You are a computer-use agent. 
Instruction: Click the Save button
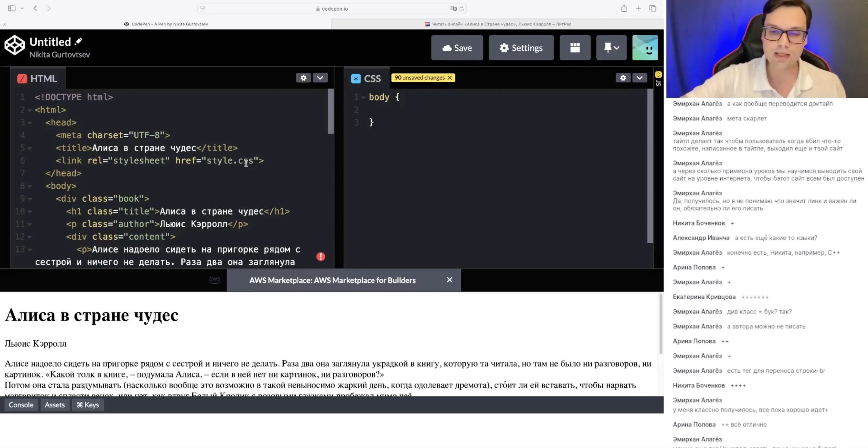pos(457,48)
